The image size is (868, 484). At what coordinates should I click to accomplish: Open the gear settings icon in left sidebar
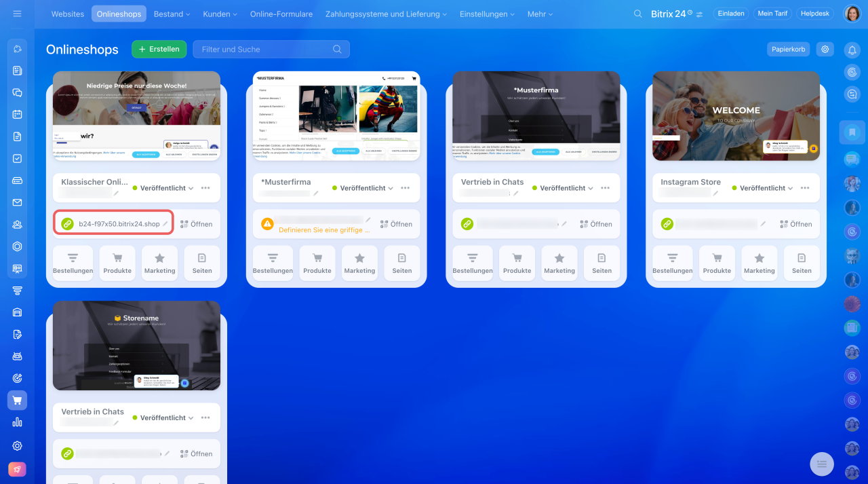17,446
